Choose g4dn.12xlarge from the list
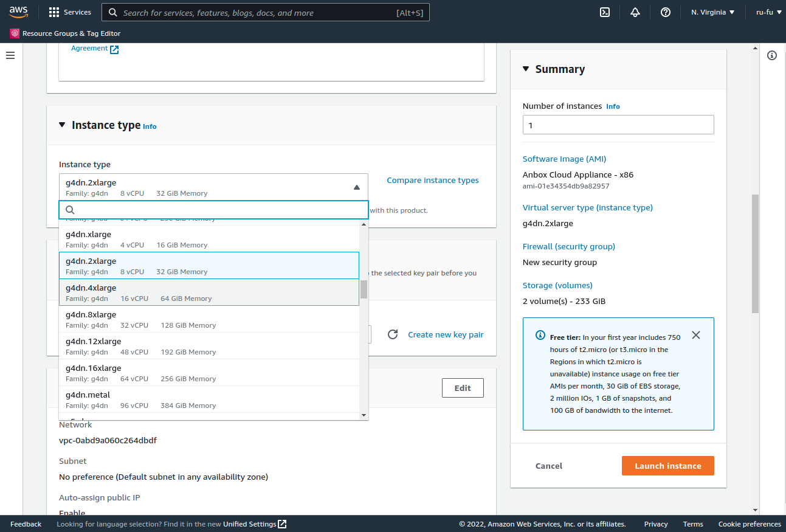 coord(209,346)
